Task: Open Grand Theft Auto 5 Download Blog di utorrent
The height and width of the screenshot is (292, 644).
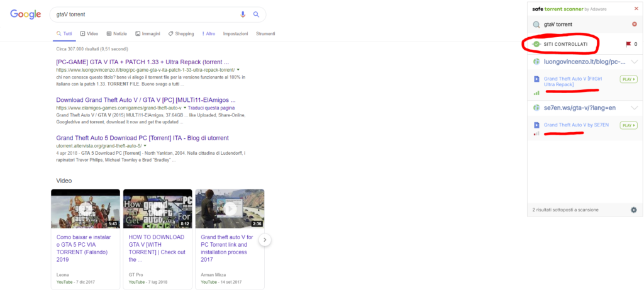Action: 142,138
